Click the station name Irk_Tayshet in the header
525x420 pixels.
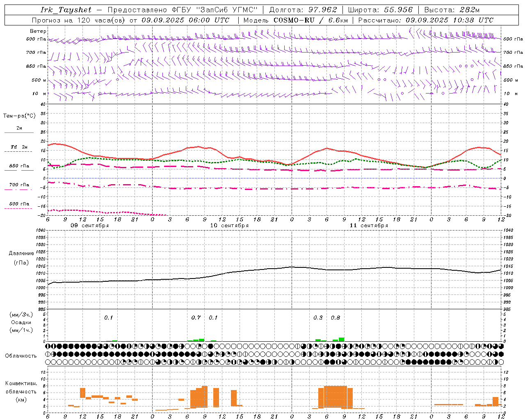(66, 10)
